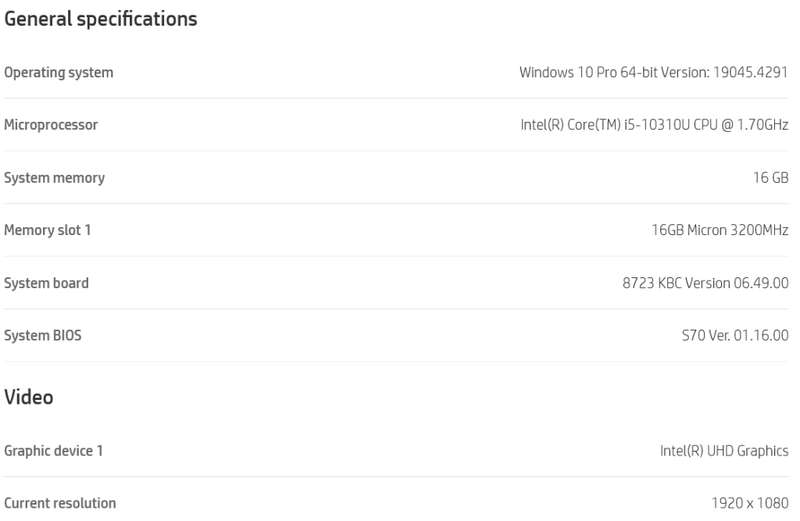Viewport: 800px width, 521px height.
Task: Click the Intel UHD Graphics value
Action: pos(724,451)
